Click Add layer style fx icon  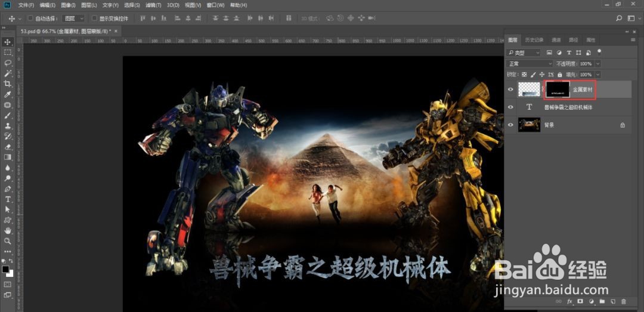569,301
